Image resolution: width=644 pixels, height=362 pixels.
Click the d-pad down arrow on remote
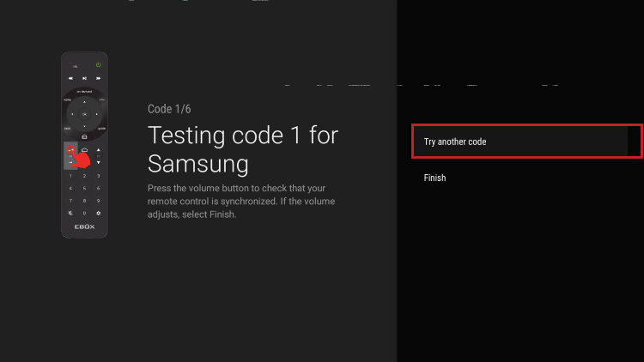click(84, 126)
